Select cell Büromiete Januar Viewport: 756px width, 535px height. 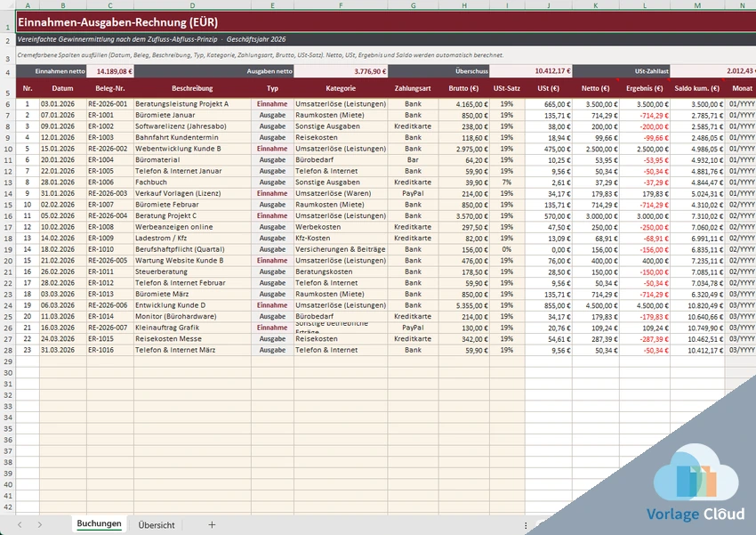pyautogui.click(x=192, y=116)
